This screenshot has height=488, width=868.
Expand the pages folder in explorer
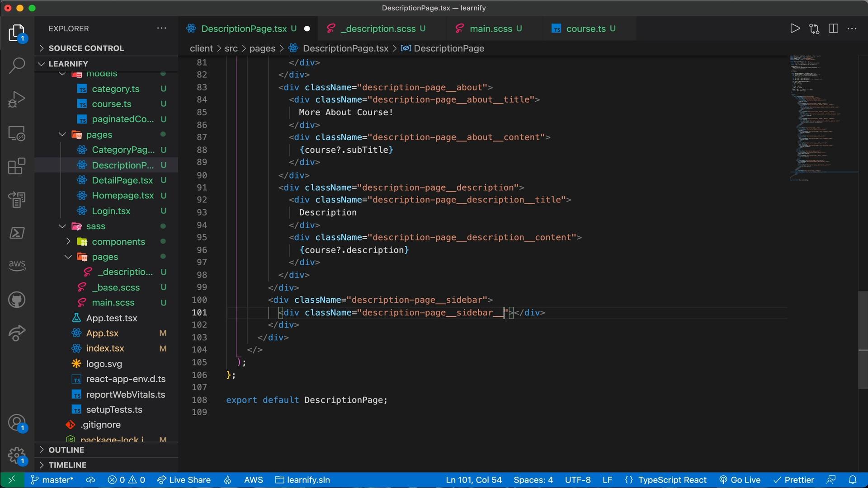[x=99, y=135]
